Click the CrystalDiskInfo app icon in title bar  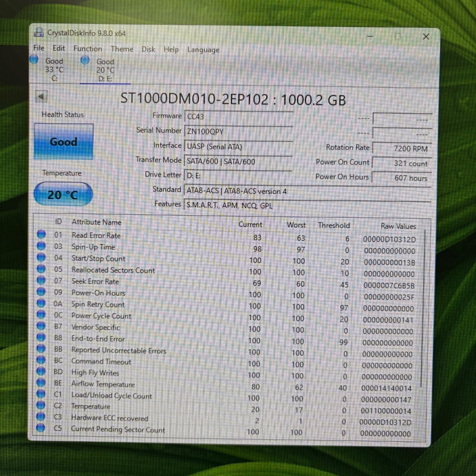click(x=39, y=32)
